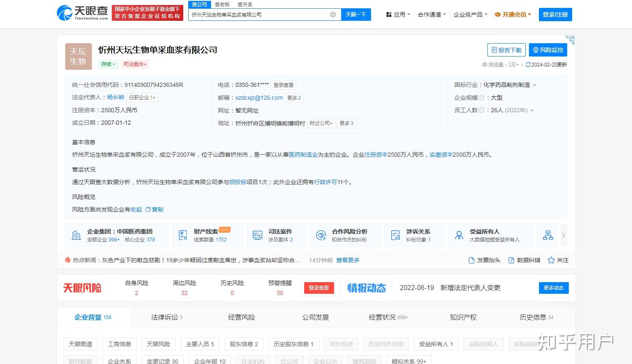Click the 应用 grid icon
The width and height of the screenshot is (632, 364).
[389, 15]
